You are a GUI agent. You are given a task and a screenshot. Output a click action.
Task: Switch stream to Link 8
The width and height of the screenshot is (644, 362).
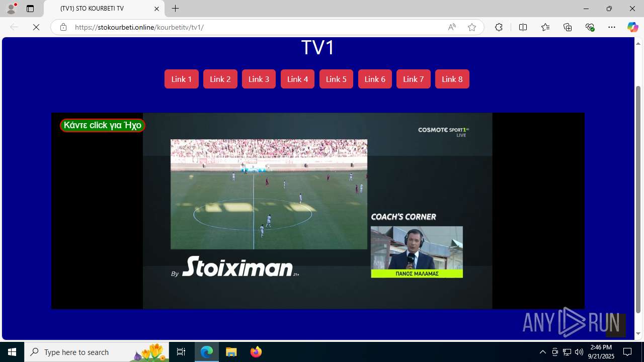pyautogui.click(x=452, y=79)
